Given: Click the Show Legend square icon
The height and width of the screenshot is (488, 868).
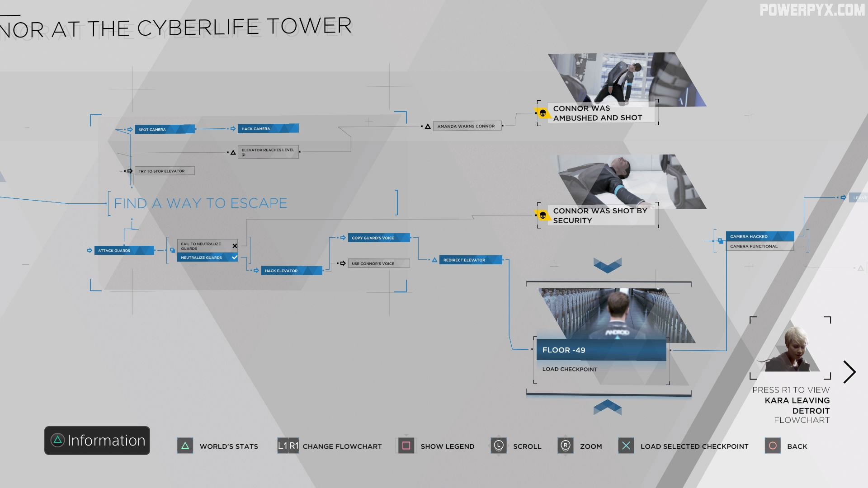Looking at the screenshot, I should click(x=406, y=446).
